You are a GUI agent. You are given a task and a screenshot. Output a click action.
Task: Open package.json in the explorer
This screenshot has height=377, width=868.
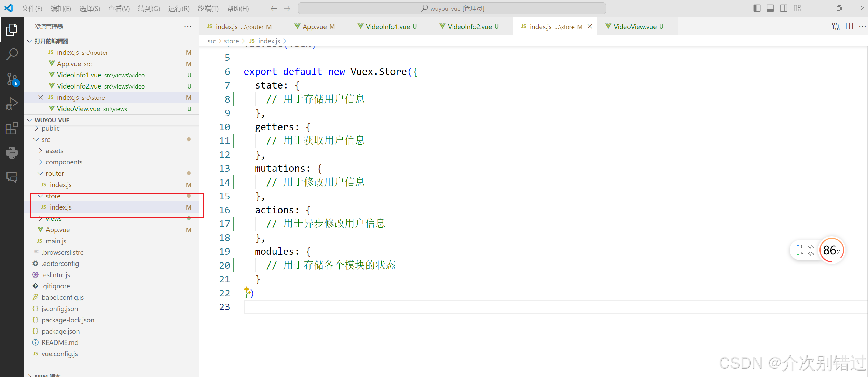[60, 331]
